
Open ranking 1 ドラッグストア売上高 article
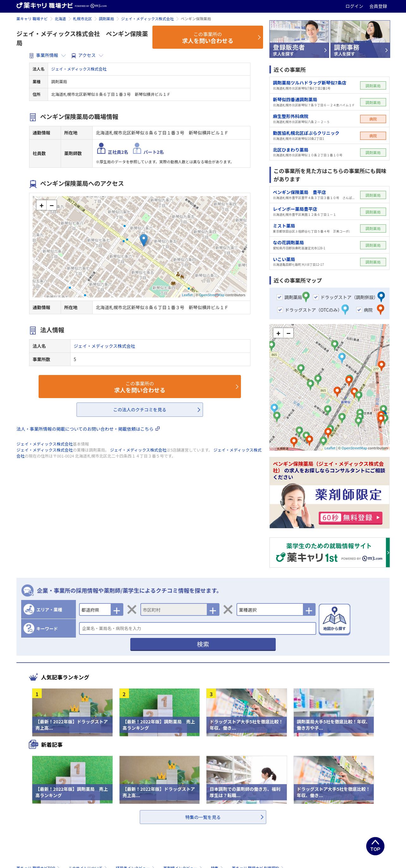point(72,712)
